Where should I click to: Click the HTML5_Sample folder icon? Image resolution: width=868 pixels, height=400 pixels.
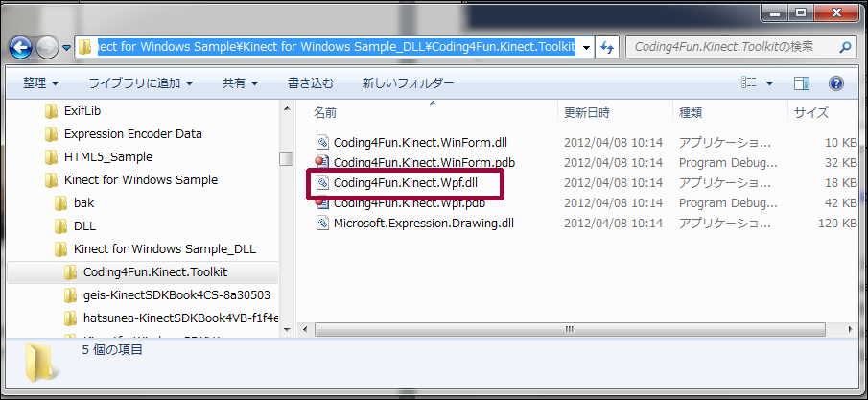(x=51, y=156)
